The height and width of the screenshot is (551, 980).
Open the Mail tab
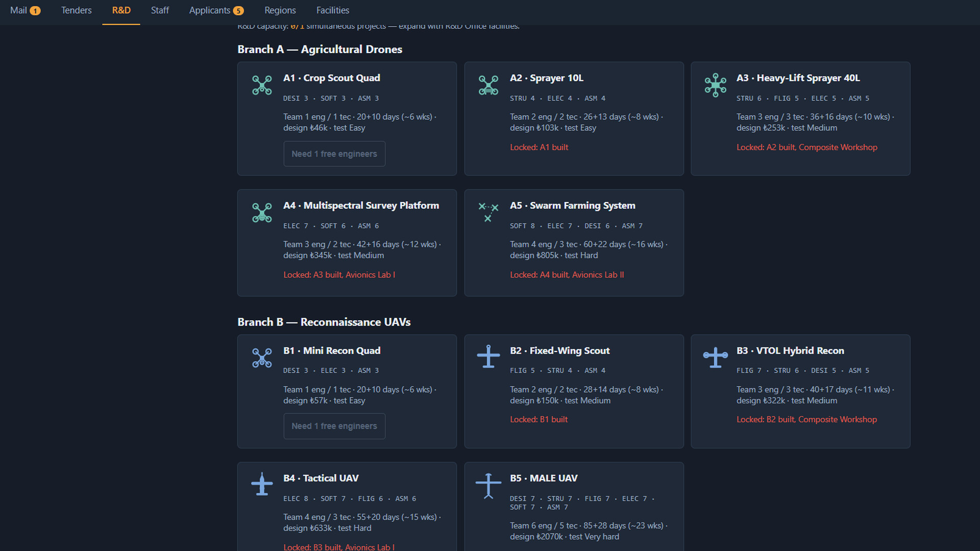(x=25, y=10)
